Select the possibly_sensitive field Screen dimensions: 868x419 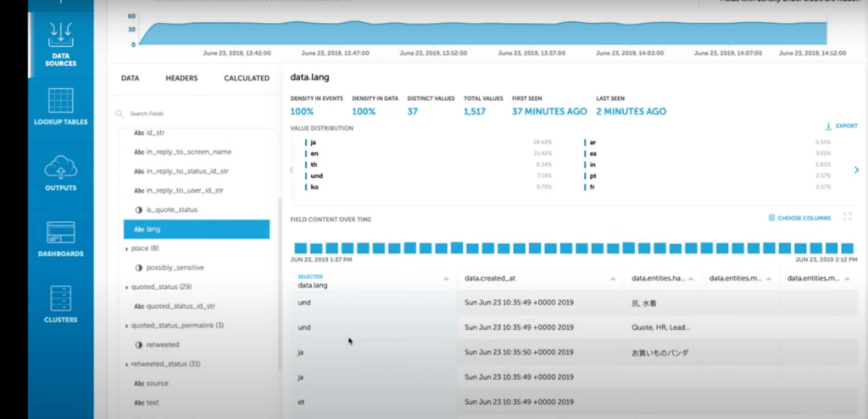coord(175,268)
